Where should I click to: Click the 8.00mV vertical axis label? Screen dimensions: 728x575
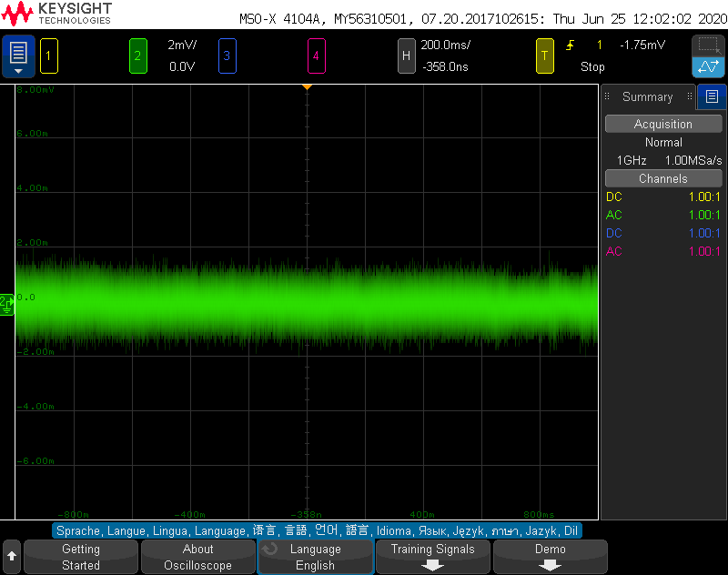(x=35, y=89)
